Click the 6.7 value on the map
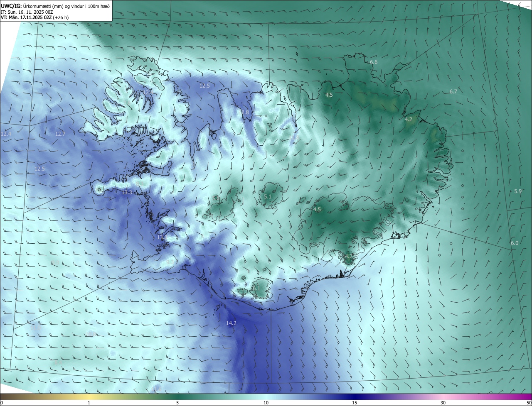This screenshot has width=532, height=406. pos(453,91)
